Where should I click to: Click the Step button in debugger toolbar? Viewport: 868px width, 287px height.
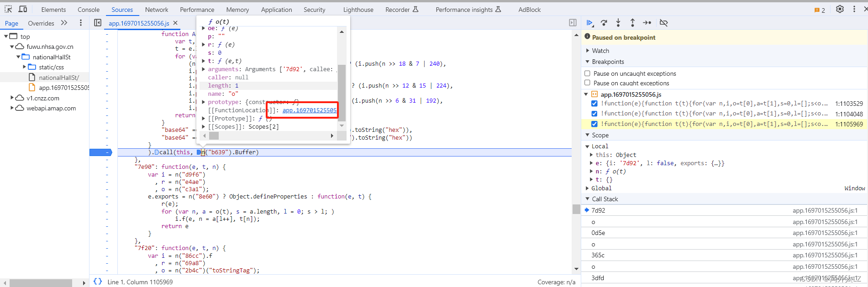tap(647, 23)
